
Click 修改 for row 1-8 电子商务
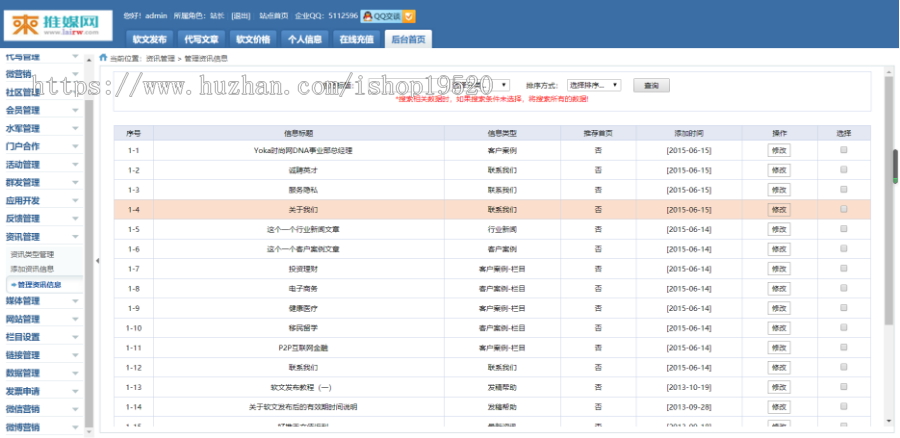pos(779,288)
